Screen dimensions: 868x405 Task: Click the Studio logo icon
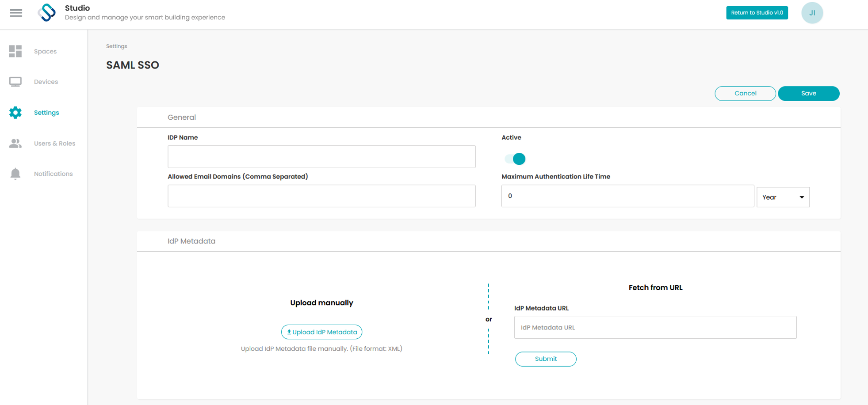coord(47,12)
